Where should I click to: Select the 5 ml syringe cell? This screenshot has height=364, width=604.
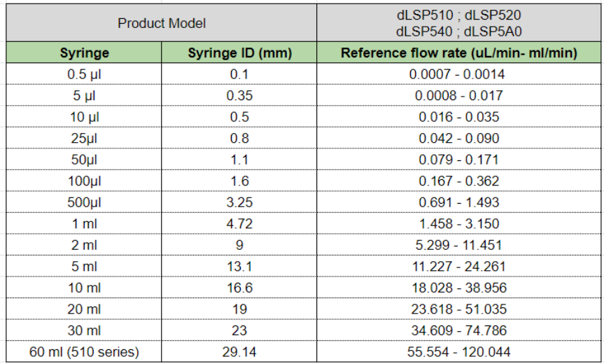[84, 267]
